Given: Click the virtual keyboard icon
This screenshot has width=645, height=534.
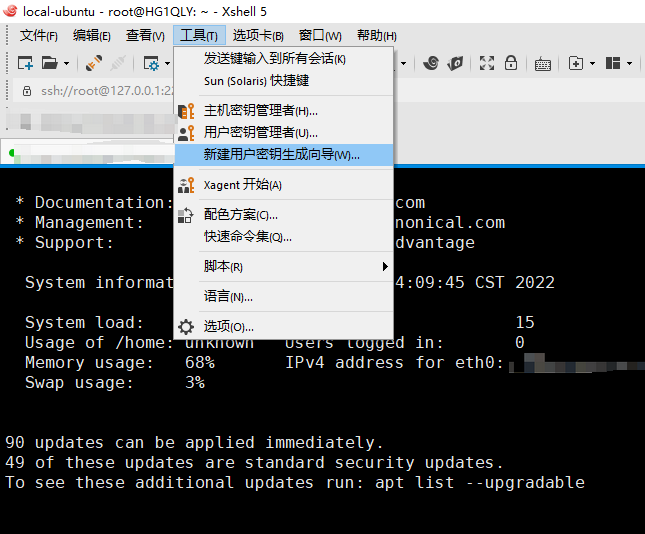Looking at the screenshot, I should [543, 64].
